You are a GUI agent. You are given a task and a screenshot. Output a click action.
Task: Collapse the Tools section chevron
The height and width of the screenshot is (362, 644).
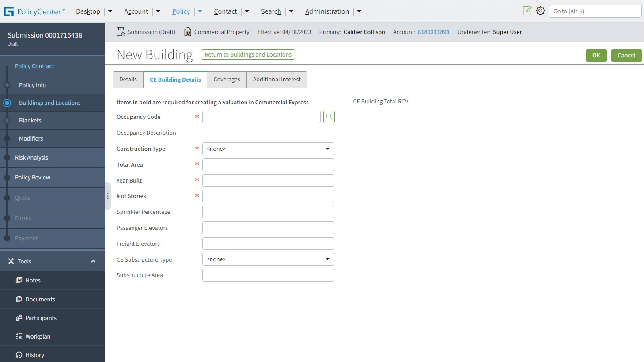click(93, 261)
